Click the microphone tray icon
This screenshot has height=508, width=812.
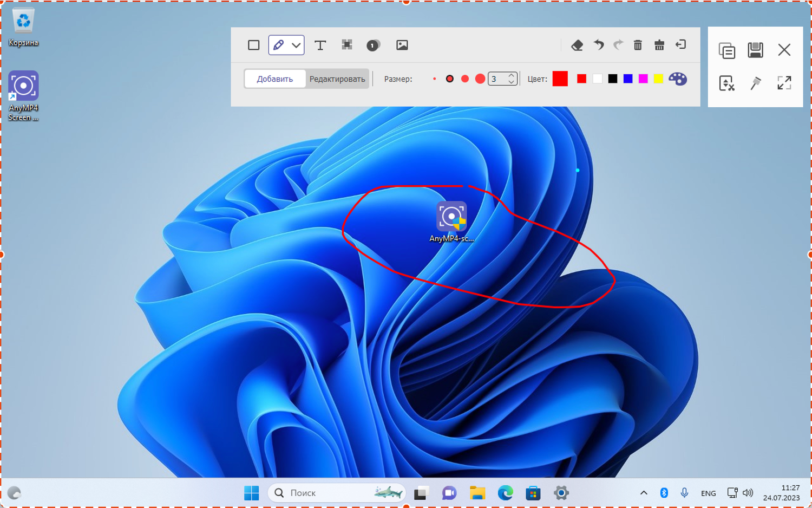(684, 493)
